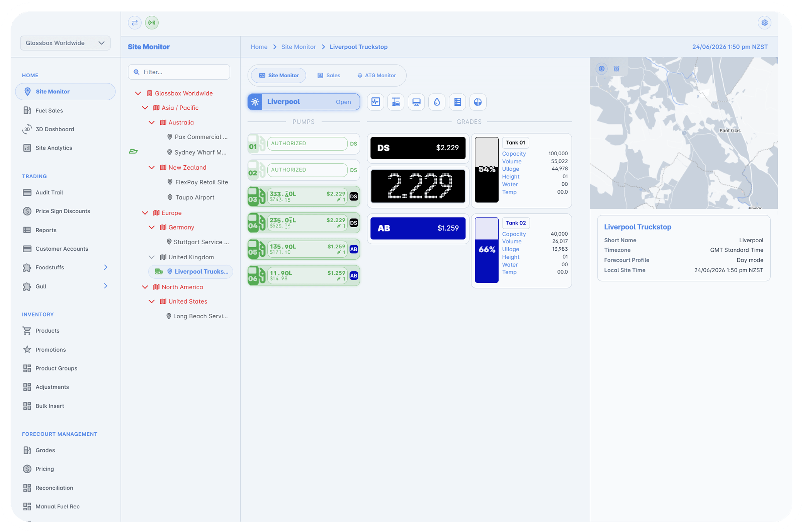Click the 2.229 price sign display

418,186
